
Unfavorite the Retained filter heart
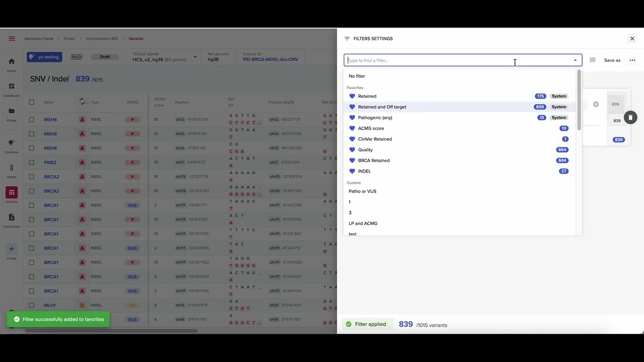[x=352, y=96]
